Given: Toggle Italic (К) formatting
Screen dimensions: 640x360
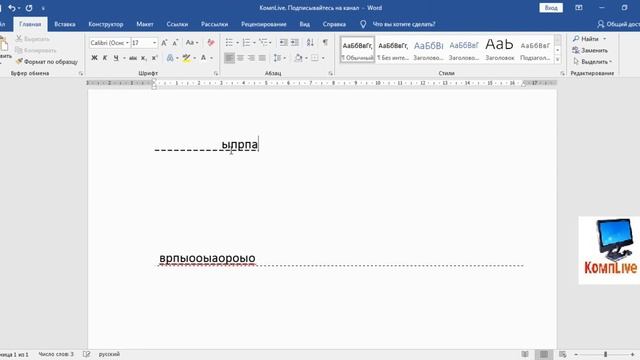Looking at the screenshot, I should 105,58.
